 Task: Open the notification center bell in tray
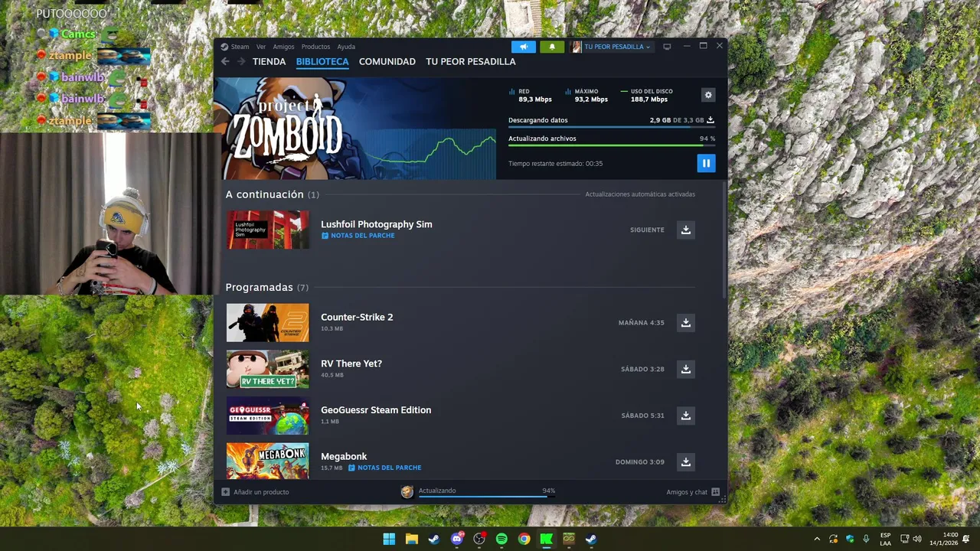tap(966, 539)
